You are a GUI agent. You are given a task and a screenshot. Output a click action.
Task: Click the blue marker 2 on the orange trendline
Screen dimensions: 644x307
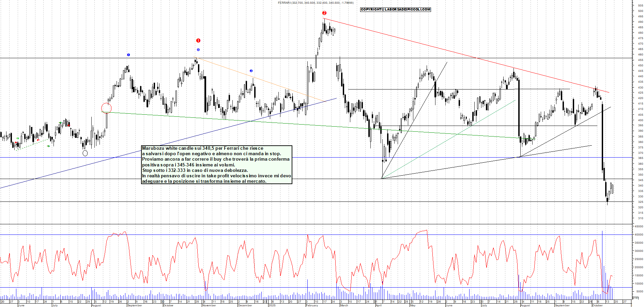click(x=251, y=71)
